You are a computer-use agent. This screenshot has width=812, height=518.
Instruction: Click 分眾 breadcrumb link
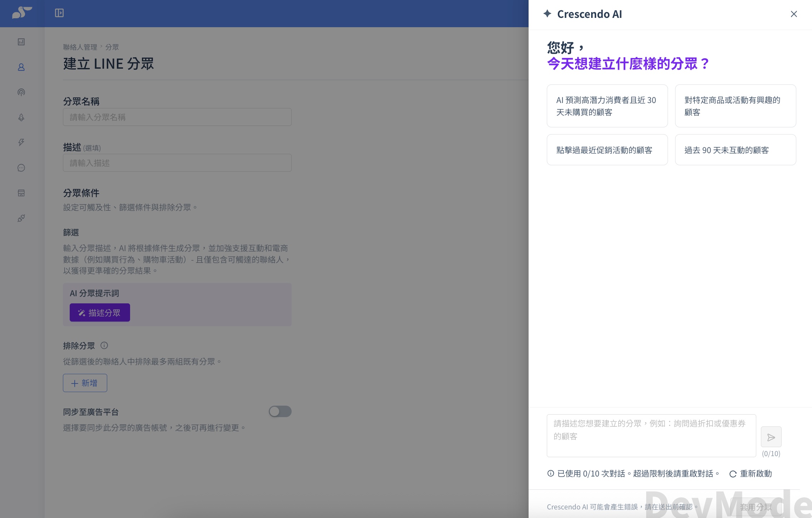[112, 47]
